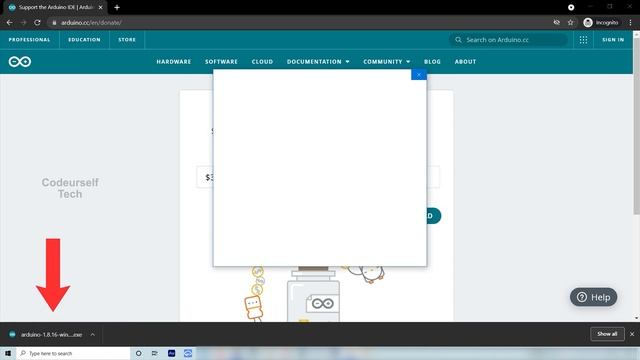
Task: Go to the Arduino Store
Action: click(127, 40)
